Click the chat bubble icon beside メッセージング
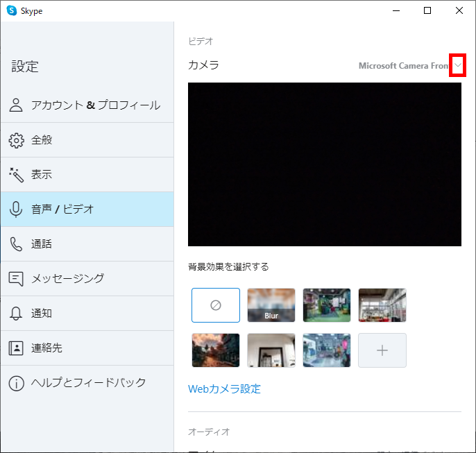Screen dimensions: 476x453 pyautogui.click(x=16, y=279)
